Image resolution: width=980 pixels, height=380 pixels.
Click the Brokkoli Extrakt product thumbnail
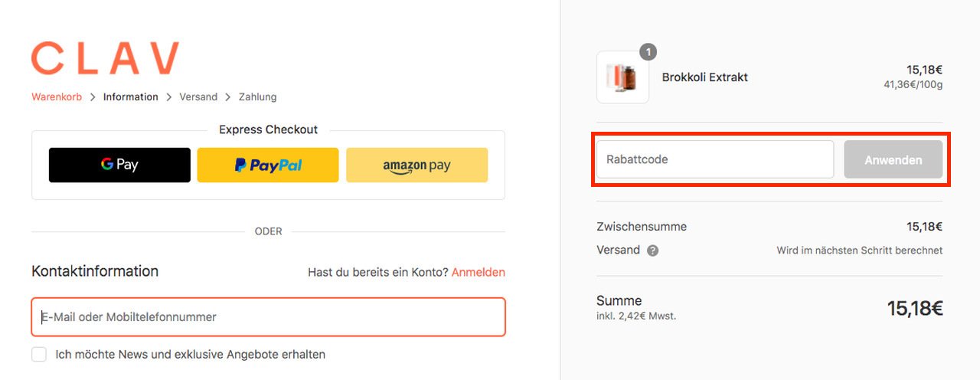pos(622,77)
